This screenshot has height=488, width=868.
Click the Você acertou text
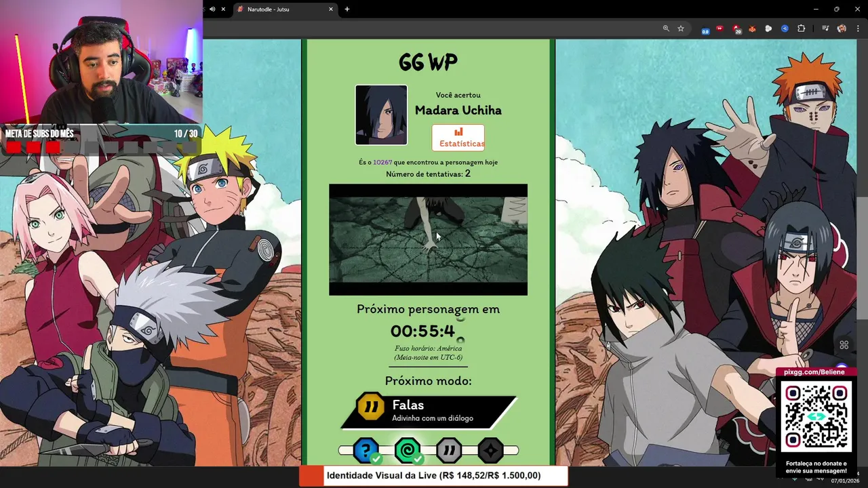pos(458,96)
